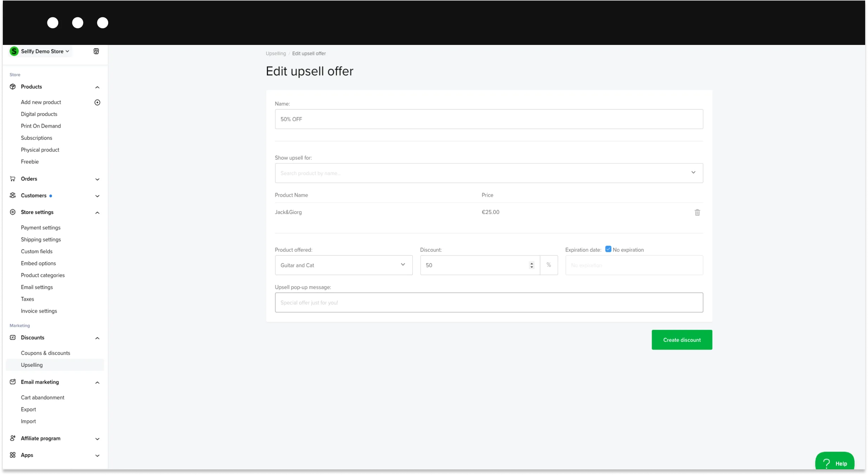The width and height of the screenshot is (868, 475).
Task: Open Export under Email marketing
Action: coord(28,410)
